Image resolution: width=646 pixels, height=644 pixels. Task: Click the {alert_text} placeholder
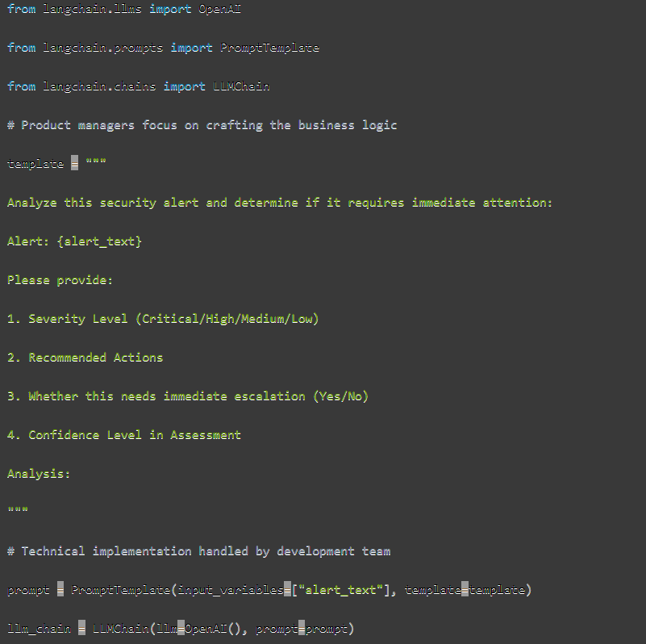pyautogui.click(x=99, y=241)
